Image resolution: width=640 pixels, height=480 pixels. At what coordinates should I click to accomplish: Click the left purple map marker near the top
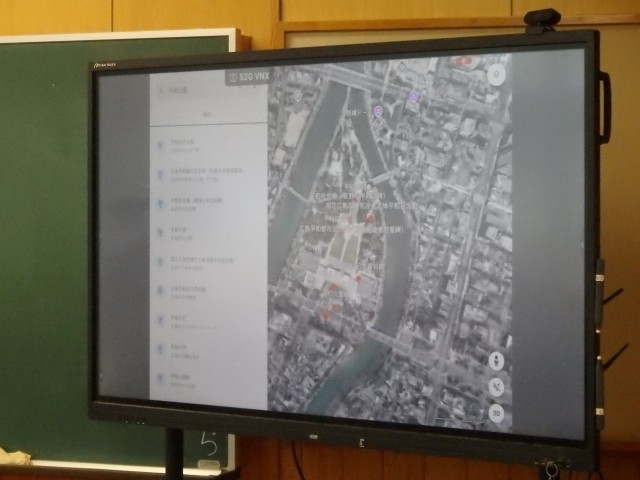pyautogui.click(x=379, y=111)
